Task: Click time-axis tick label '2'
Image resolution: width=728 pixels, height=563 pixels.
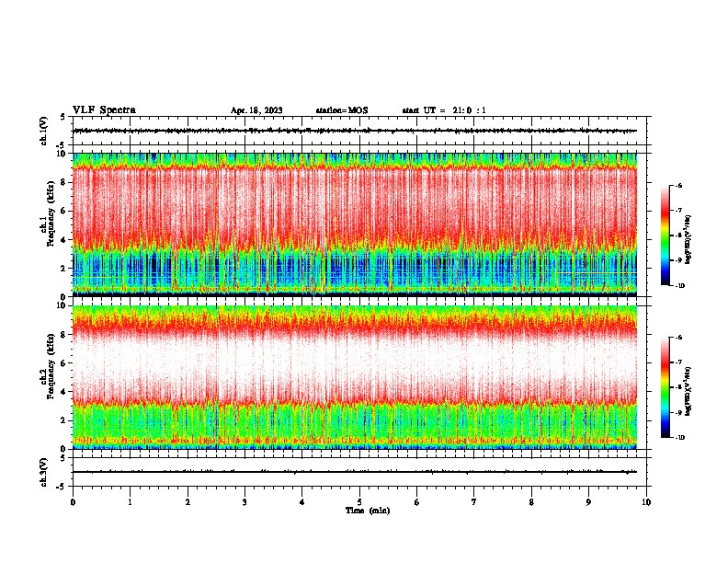Action: (188, 502)
